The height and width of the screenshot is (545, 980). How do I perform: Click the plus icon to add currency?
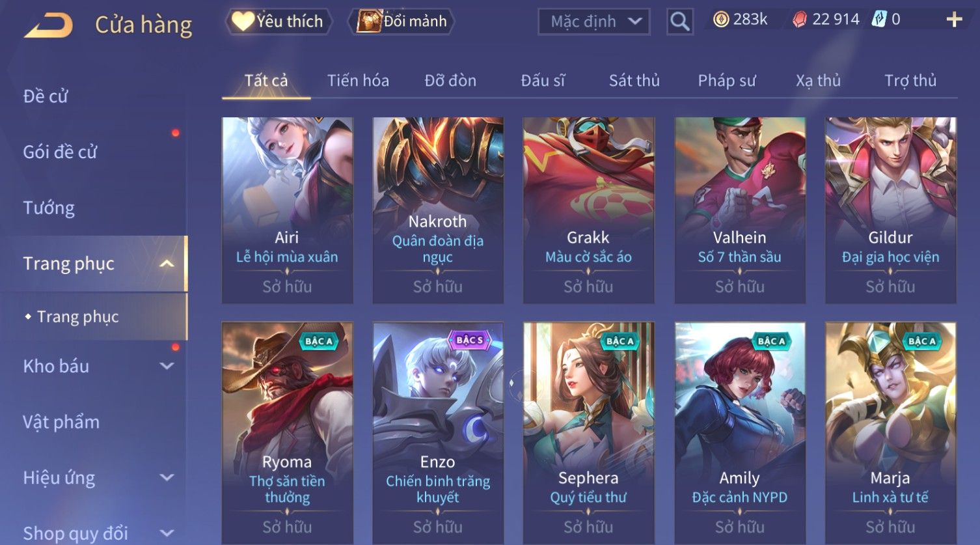[954, 20]
